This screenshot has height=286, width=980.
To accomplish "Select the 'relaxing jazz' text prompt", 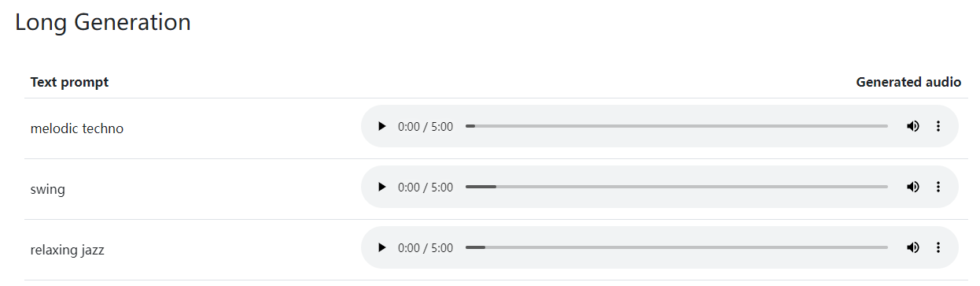I will click(x=68, y=251).
